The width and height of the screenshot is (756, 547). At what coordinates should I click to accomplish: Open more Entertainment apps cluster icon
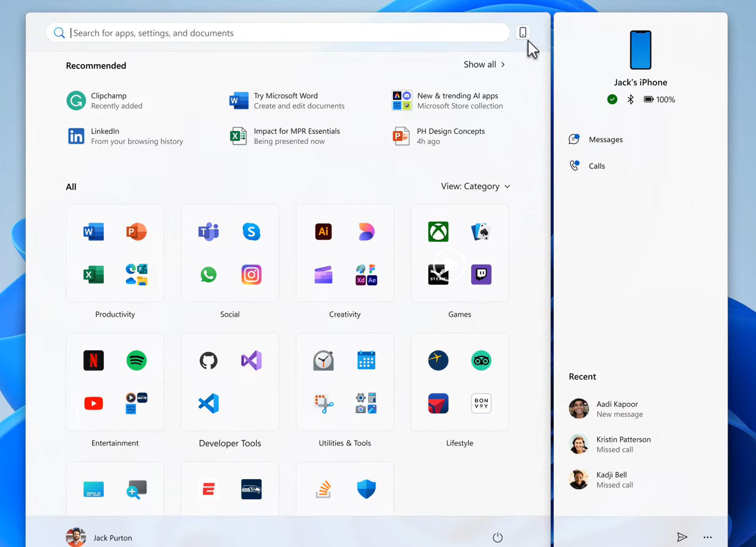(x=136, y=403)
